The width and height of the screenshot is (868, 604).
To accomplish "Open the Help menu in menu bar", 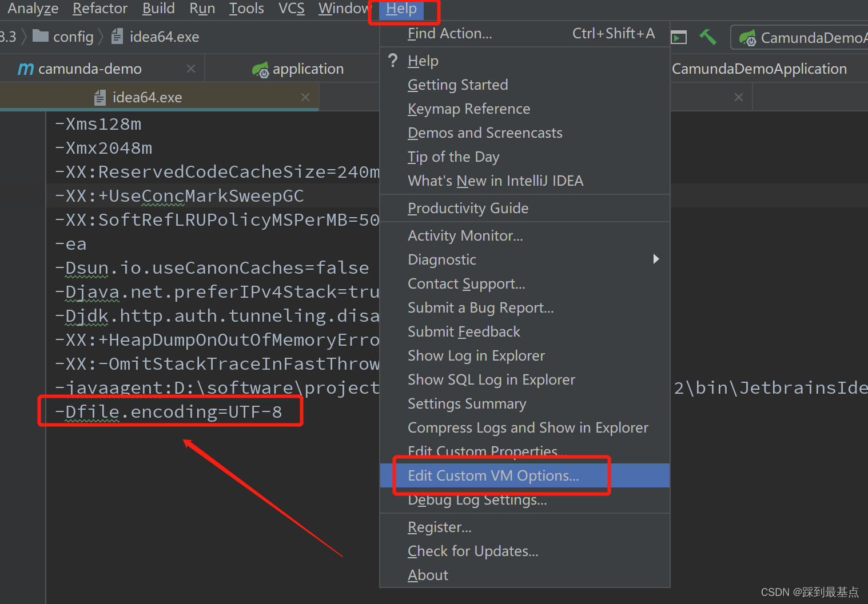I will [x=401, y=9].
